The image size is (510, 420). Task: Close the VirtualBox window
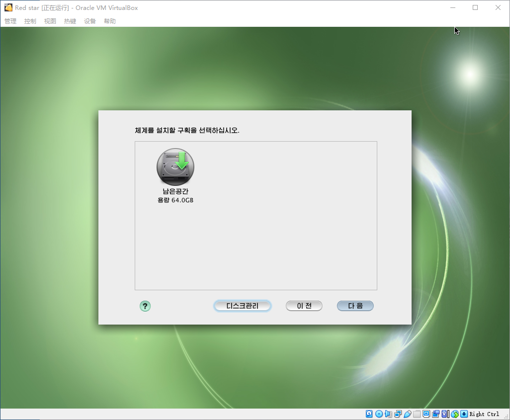tap(498, 7)
